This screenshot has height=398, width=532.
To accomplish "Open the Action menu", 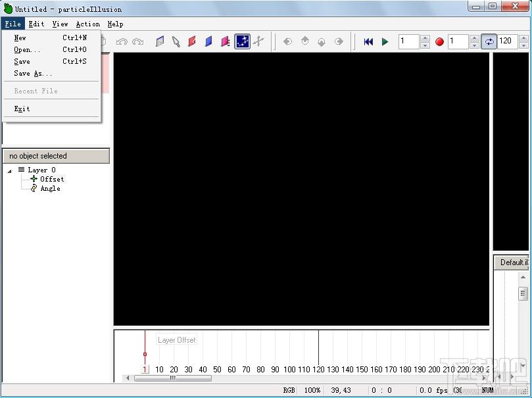I will 88,24.
